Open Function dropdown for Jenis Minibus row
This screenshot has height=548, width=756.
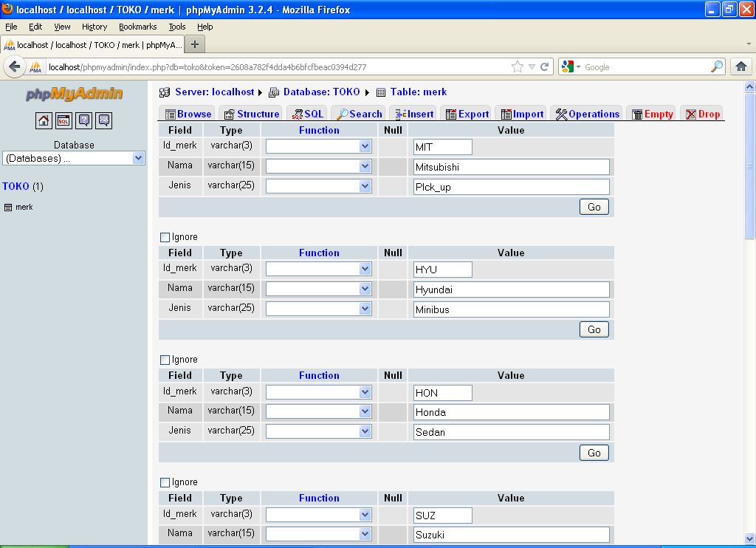[x=319, y=309]
